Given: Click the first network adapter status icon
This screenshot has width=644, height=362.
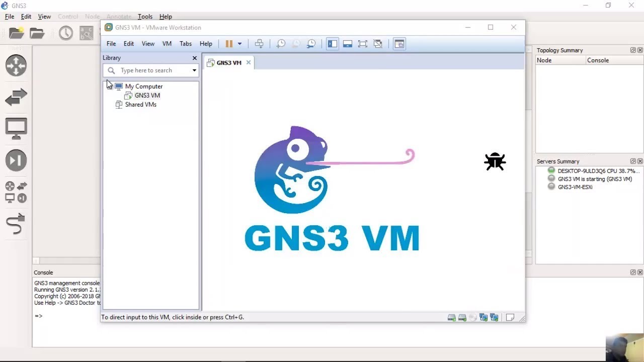Looking at the screenshot, I should (484, 318).
